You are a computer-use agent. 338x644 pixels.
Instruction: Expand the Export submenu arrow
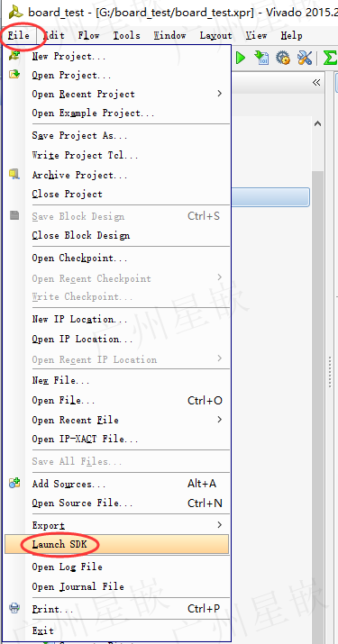(220, 525)
